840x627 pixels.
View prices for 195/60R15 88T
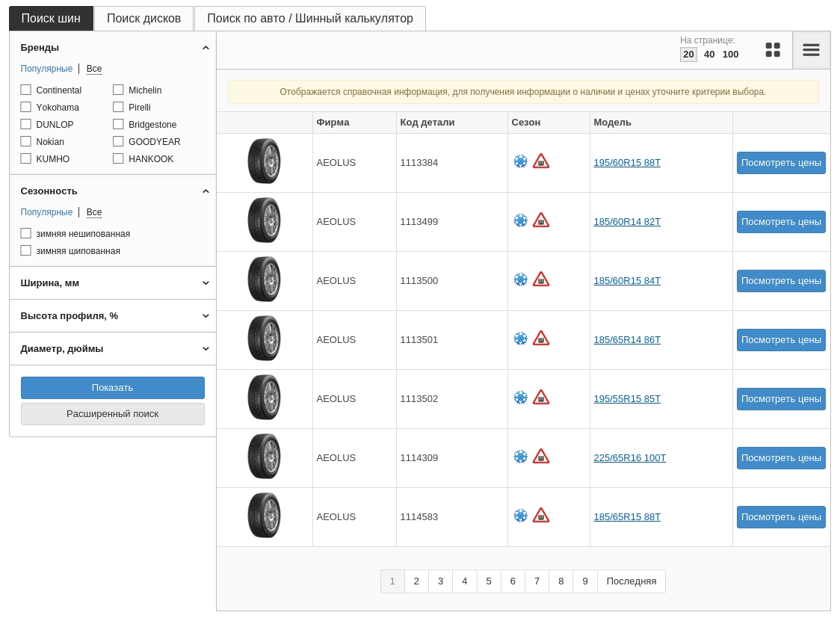[x=781, y=162]
